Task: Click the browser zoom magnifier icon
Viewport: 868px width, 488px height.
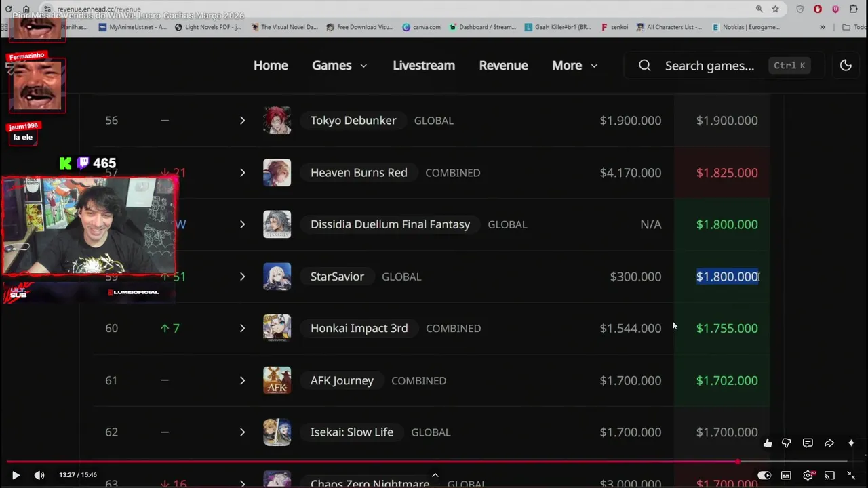Action: coord(759,9)
